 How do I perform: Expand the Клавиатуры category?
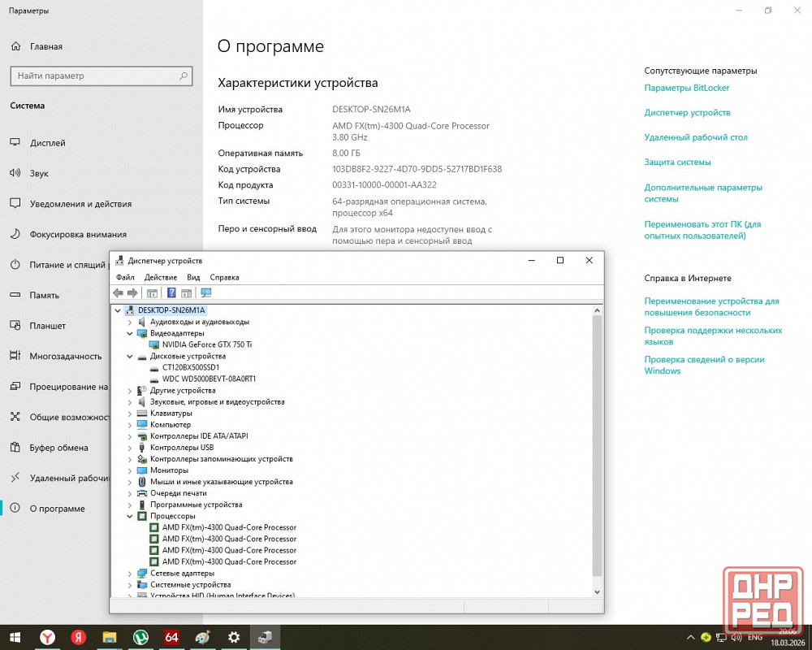coord(129,414)
